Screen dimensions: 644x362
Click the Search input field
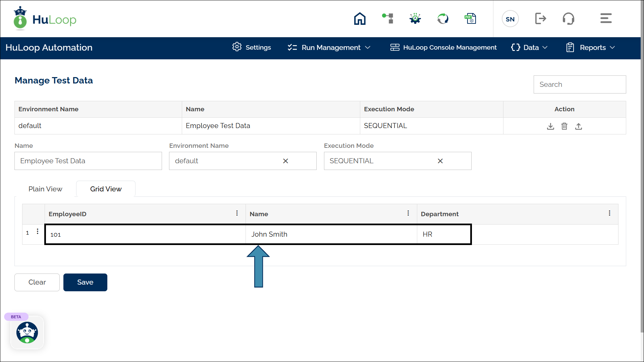[580, 84]
